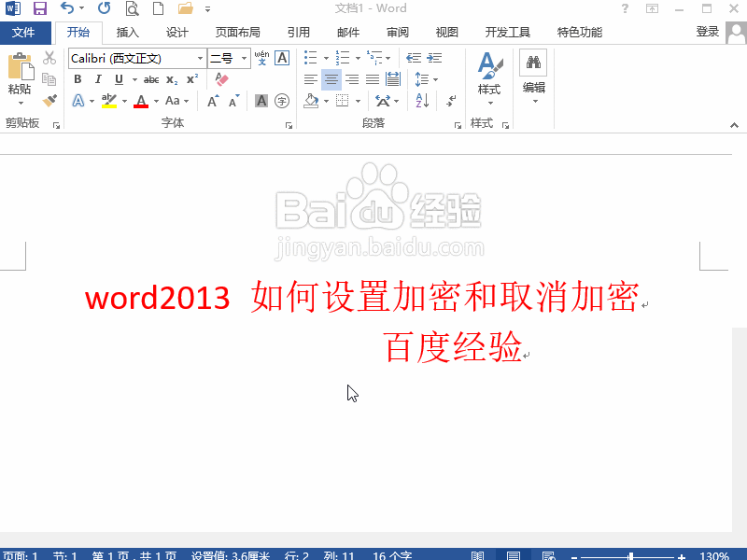Toggle Superscript x² formatting
The height and width of the screenshot is (560, 747).
tap(192, 79)
